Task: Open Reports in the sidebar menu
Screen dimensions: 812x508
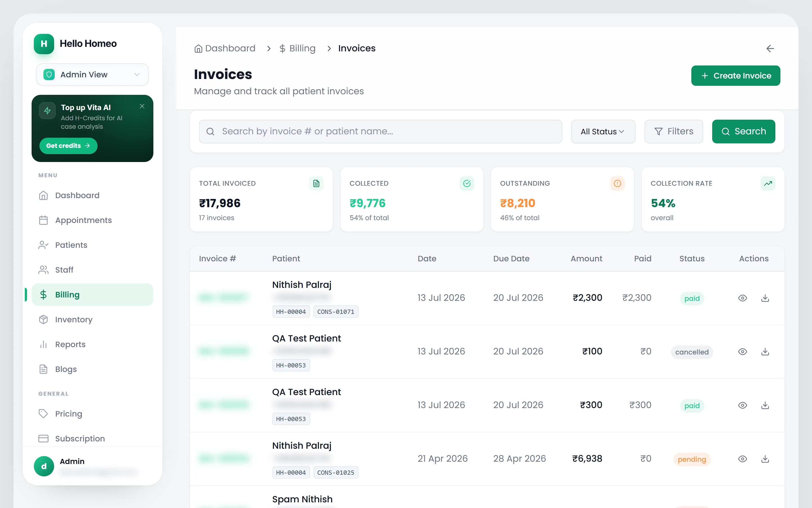Action: pyautogui.click(x=92, y=344)
